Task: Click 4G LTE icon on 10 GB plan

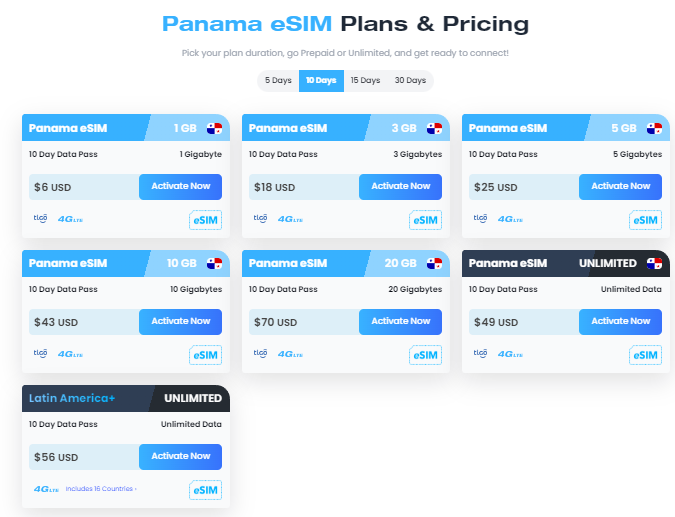Action: point(70,354)
